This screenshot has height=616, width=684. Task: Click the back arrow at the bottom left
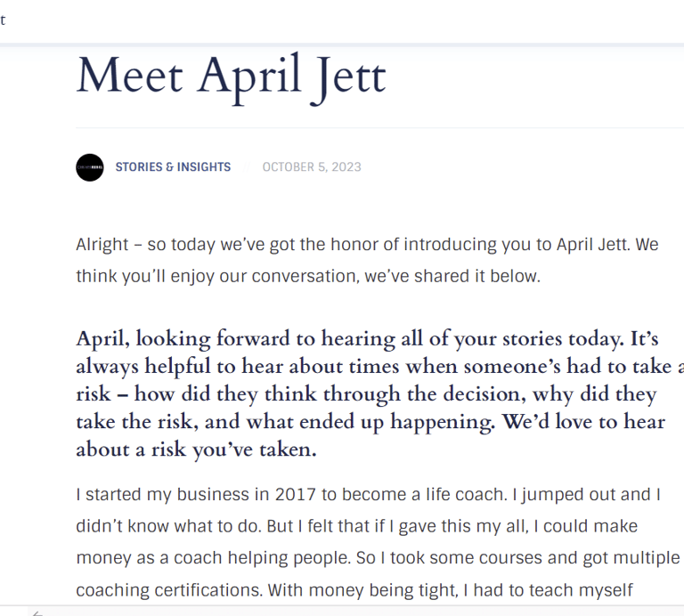click(37, 612)
